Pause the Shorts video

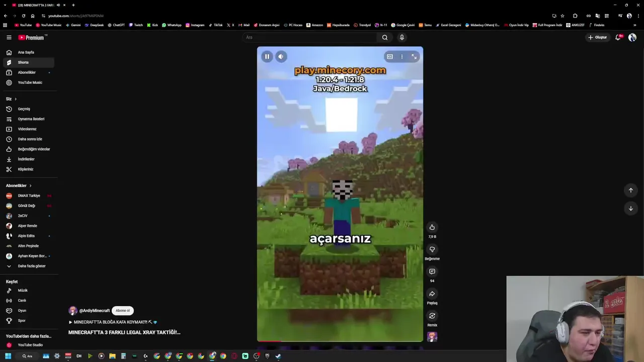(x=267, y=57)
